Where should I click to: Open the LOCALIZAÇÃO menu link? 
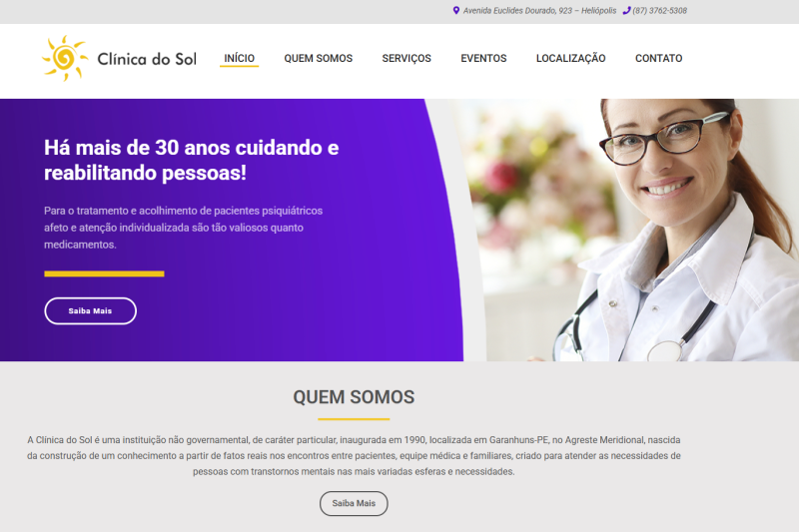tap(570, 58)
